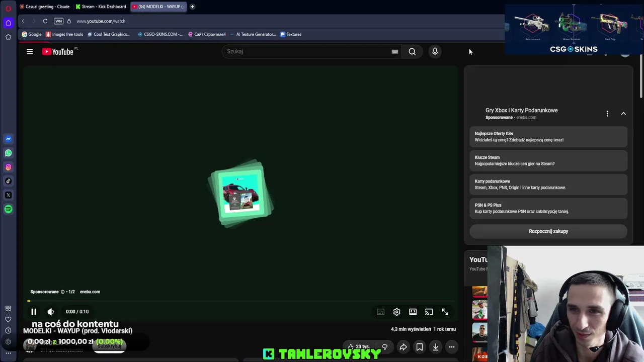This screenshot has height=362, width=644.
Task: Open the AI Texture Generator bookmark
Action: pyautogui.click(x=253, y=34)
